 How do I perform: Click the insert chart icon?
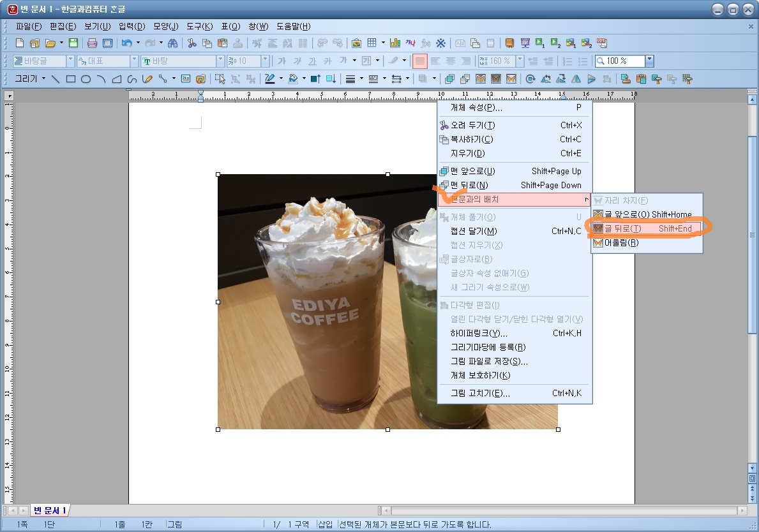(395, 43)
